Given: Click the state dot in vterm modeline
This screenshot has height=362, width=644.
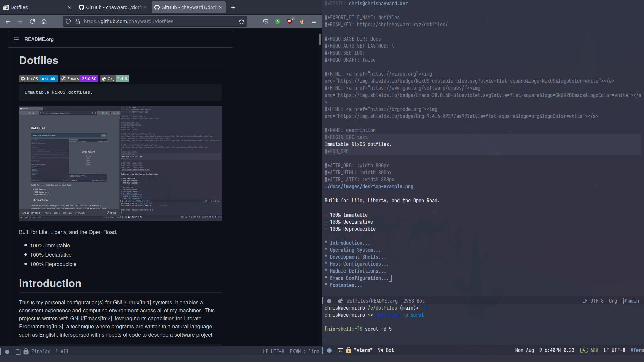Looking at the screenshot, I should pos(329,350).
